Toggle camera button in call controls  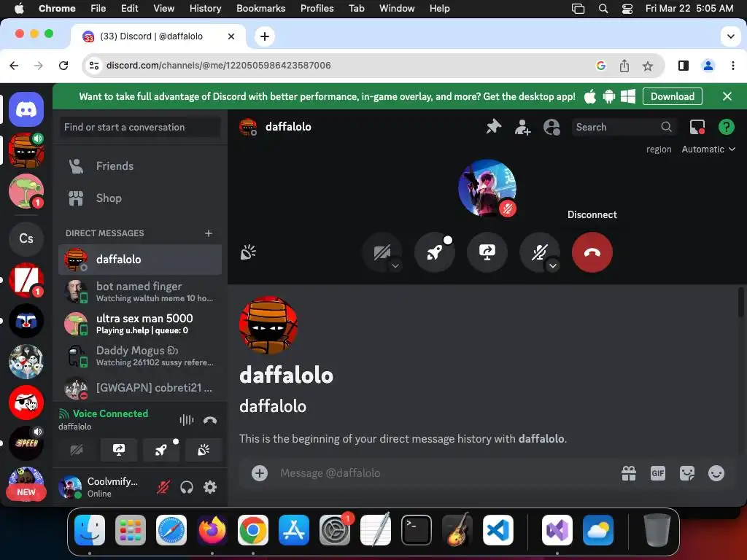(x=382, y=252)
